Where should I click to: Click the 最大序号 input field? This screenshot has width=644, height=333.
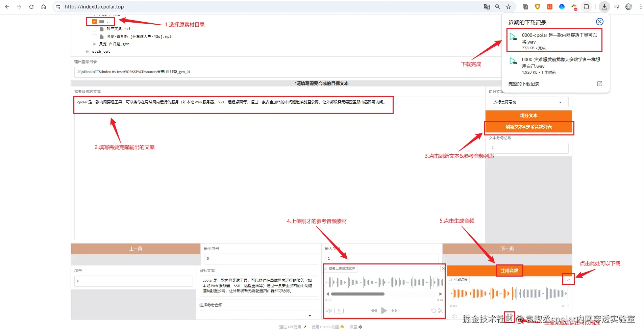coord(382,259)
